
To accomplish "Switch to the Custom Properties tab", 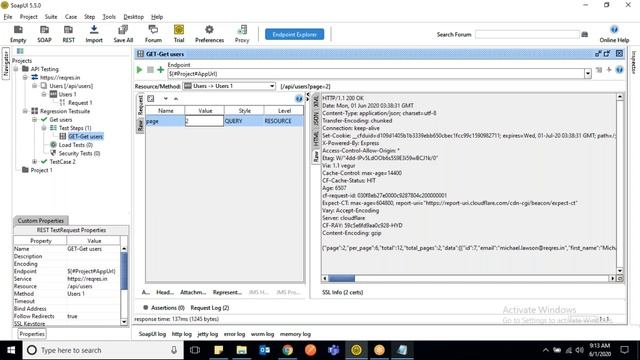I will [40, 220].
